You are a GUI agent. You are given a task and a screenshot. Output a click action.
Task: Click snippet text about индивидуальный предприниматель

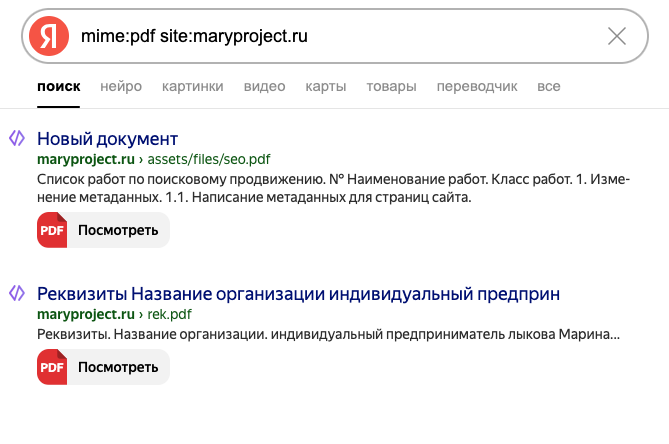(x=328, y=334)
